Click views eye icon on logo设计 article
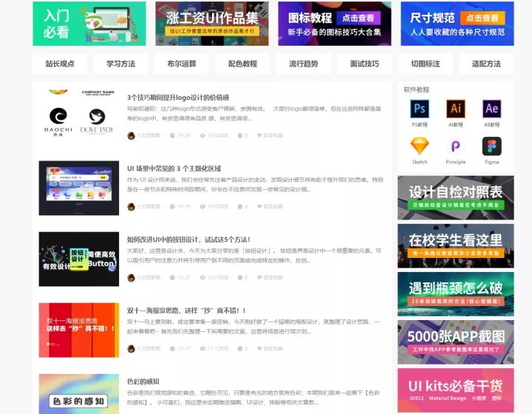The width and height of the screenshot is (532, 414). (x=202, y=135)
